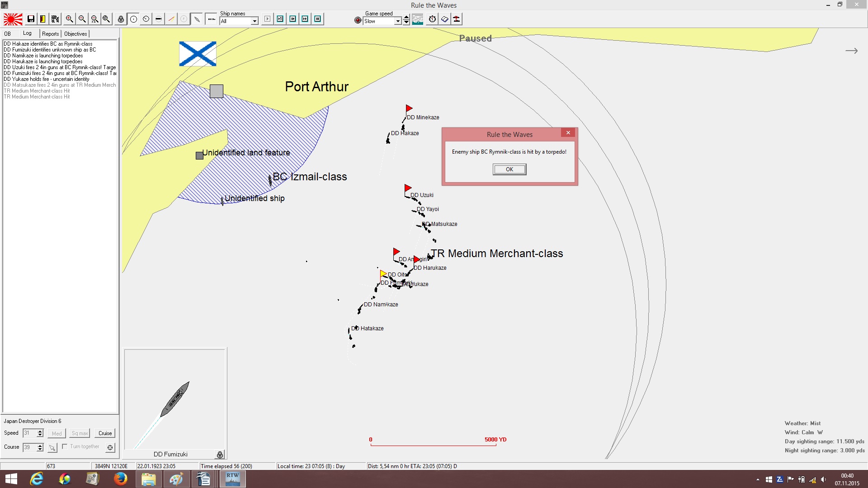868x488 pixels.
Task: Click OK in the torpedo hit dialog
Action: pyautogui.click(x=509, y=169)
